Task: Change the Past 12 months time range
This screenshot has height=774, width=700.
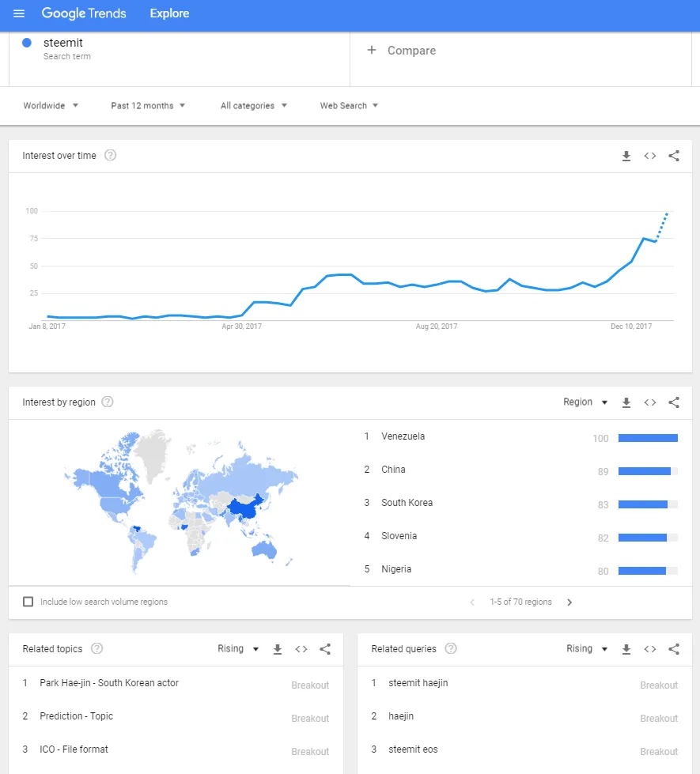Action: click(x=148, y=106)
